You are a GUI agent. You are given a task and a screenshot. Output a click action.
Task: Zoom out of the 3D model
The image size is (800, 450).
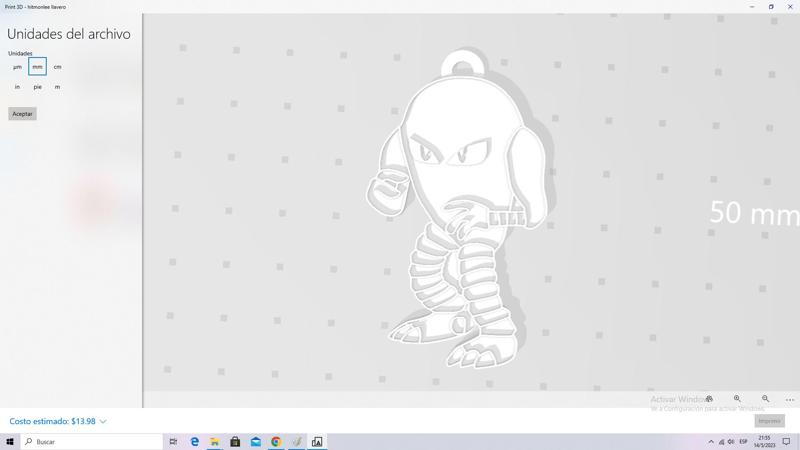[x=765, y=399]
